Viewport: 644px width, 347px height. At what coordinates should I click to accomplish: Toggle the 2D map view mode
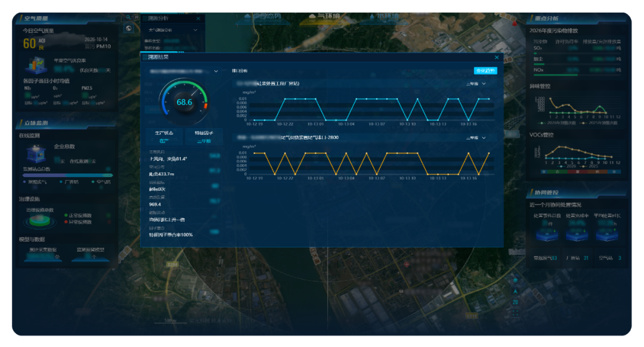(515, 302)
